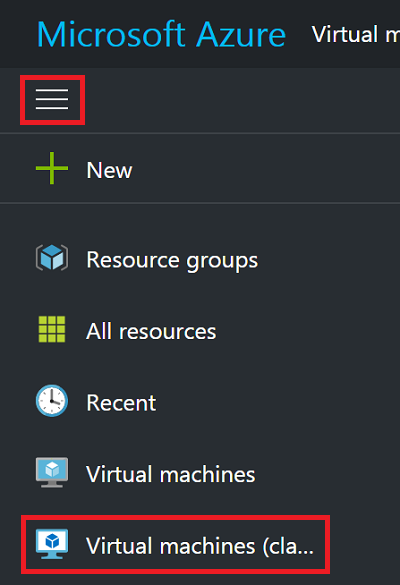Go to Microsoft Azure home logo
The image size is (400, 585).
[162, 34]
